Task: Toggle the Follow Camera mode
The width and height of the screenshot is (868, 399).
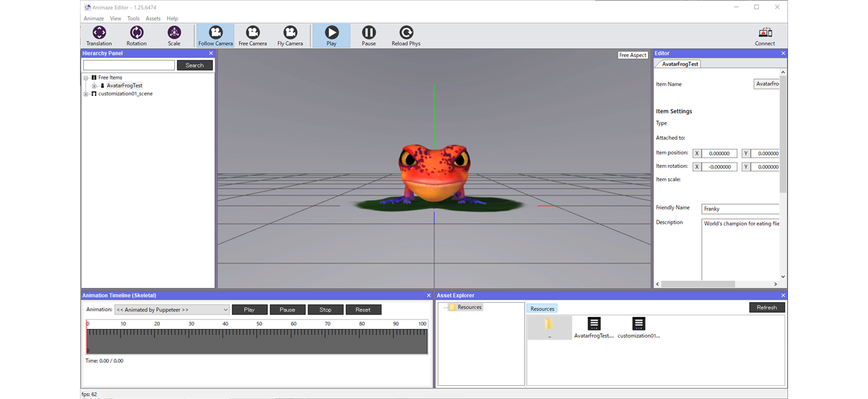Action: [215, 35]
